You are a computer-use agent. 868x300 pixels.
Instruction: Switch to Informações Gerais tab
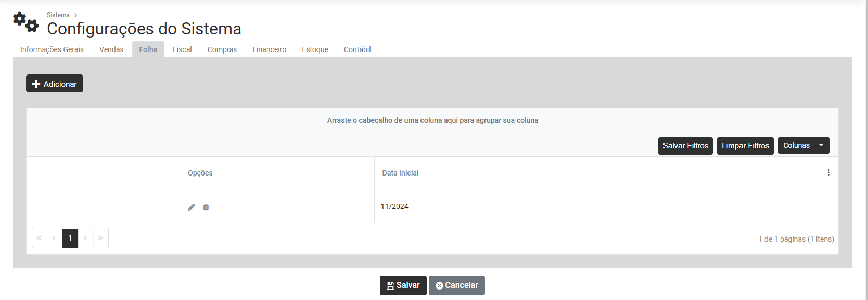(52, 49)
